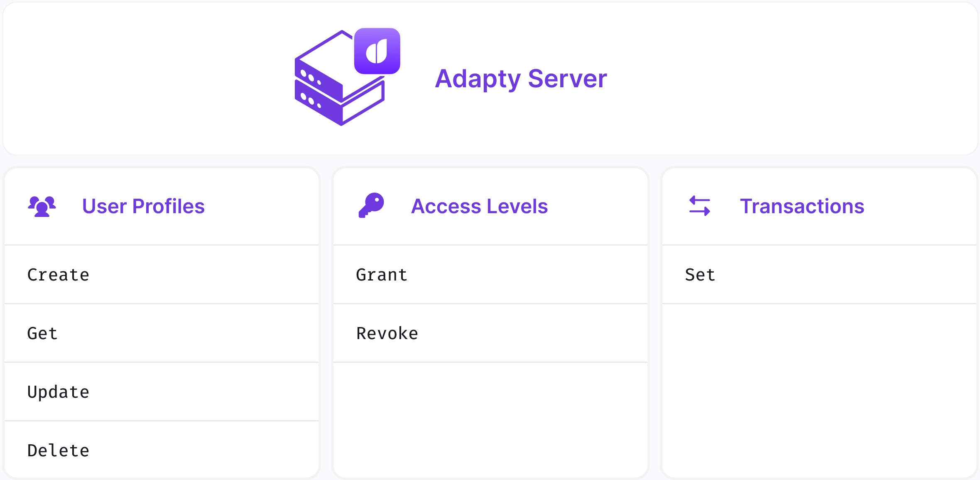This screenshot has width=980, height=480.
Task: Choose Update under User Profiles
Action: pos(58,392)
